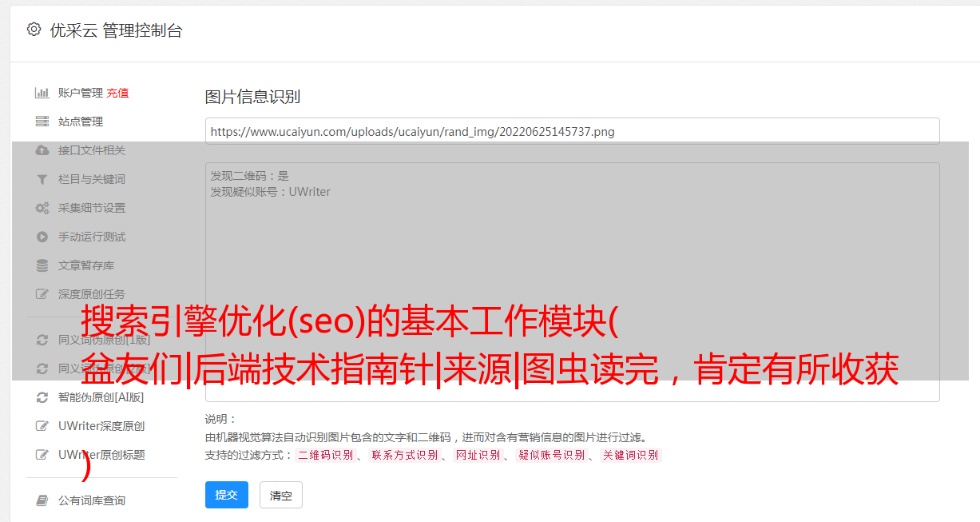Click the red 充值 link
This screenshot has width=980, height=522.
point(117,93)
